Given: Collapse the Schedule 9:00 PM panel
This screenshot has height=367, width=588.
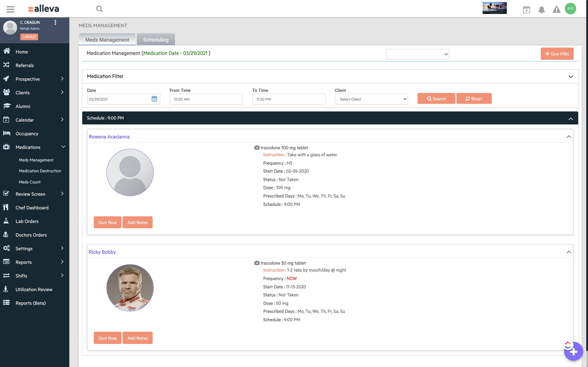Looking at the screenshot, I should (570, 119).
